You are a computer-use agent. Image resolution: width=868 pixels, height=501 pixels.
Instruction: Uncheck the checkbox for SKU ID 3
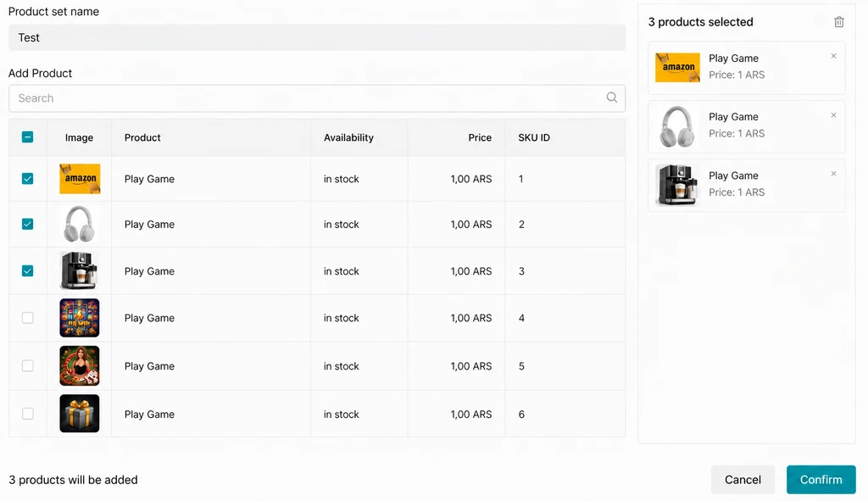pyautogui.click(x=27, y=270)
